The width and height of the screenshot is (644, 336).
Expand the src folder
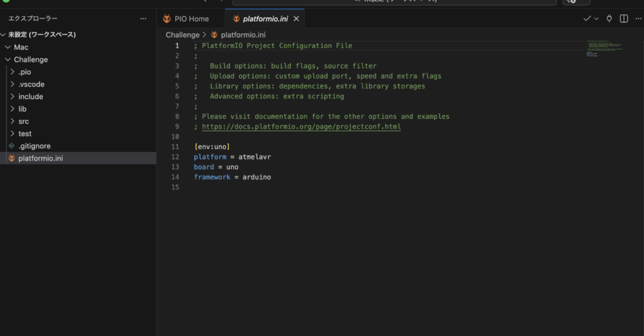(x=23, y=121)
